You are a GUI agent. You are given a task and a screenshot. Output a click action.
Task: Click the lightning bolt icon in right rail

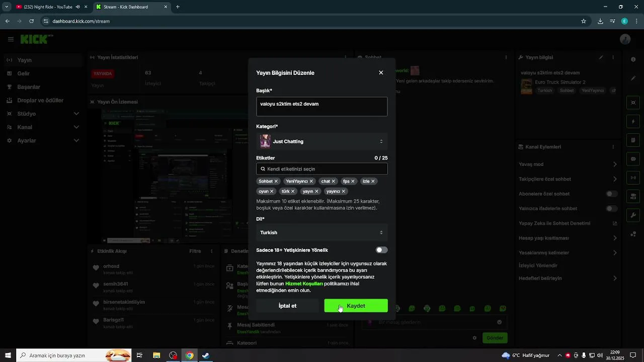[x=633, y=122]
